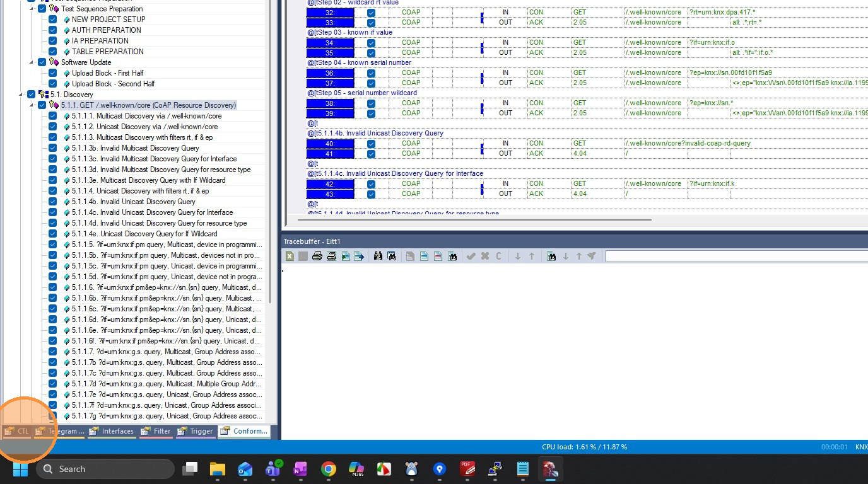
Task: Click the '?ep=knx://sn.00fd10f1f5a9' cell
Action: [x=730, y=73]
